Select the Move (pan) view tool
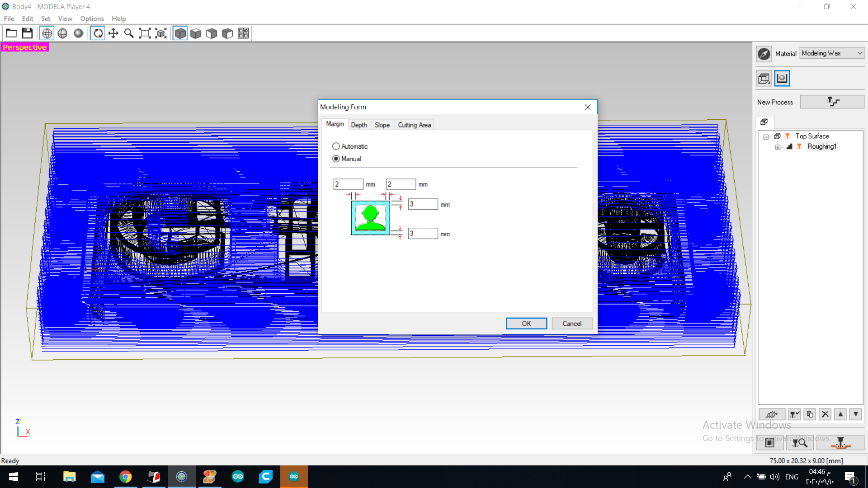Image resolution: width=868 pixels, height=488 pixels. click(113, 33)
